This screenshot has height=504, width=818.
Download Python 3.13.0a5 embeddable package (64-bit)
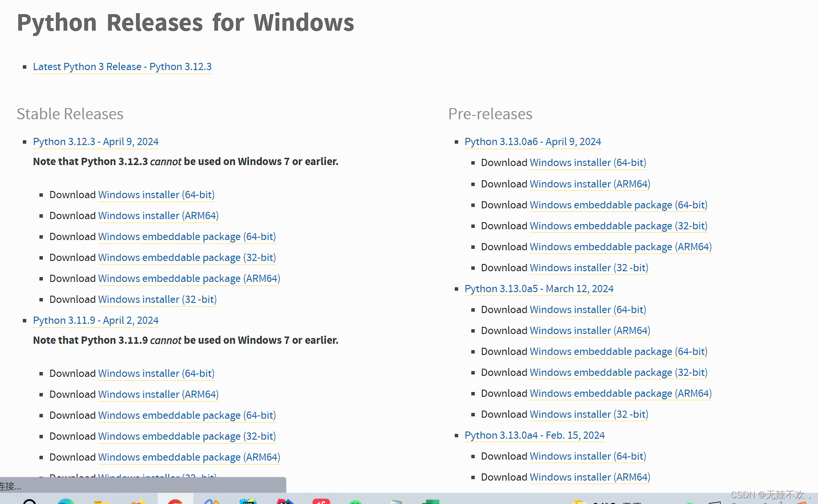618,352
